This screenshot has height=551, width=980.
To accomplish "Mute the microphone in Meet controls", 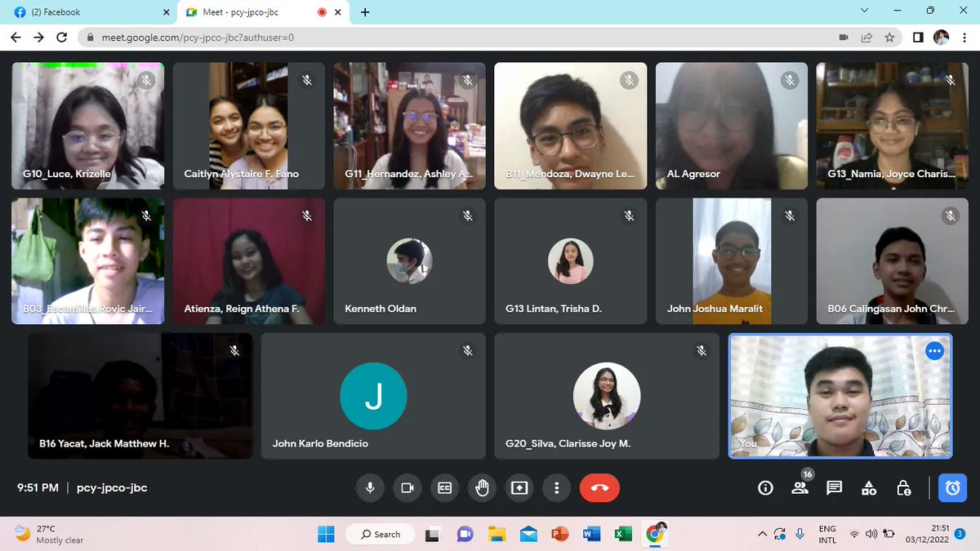I will pos(370,488).
